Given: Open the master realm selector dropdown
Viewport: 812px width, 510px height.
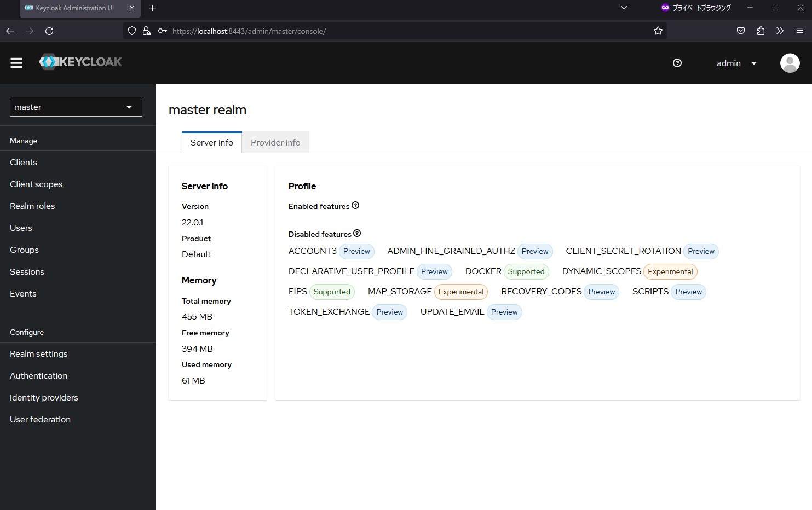Looking at the screenshot, I should point(76,107).
